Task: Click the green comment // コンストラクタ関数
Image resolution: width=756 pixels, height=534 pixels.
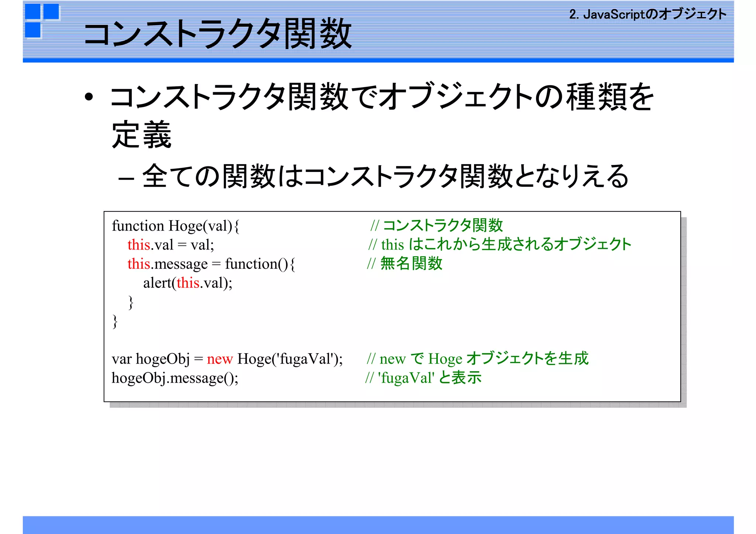Action: pos(437,225)
